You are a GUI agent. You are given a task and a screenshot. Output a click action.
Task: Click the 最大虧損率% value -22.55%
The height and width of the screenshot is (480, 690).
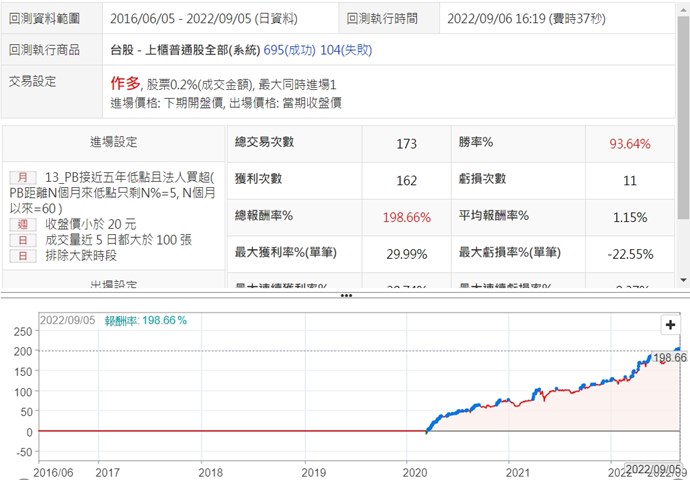(x=630, y=254)
